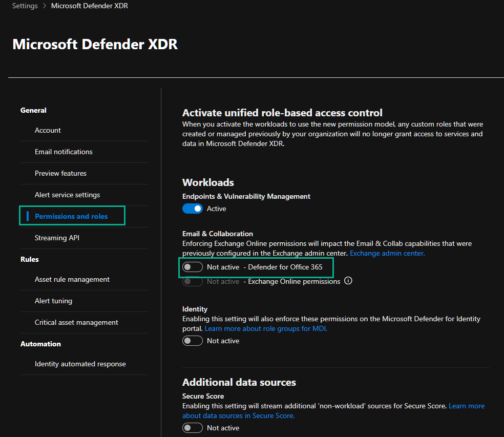
Task: Click the Email & Collaboration label
Action: 218,234
